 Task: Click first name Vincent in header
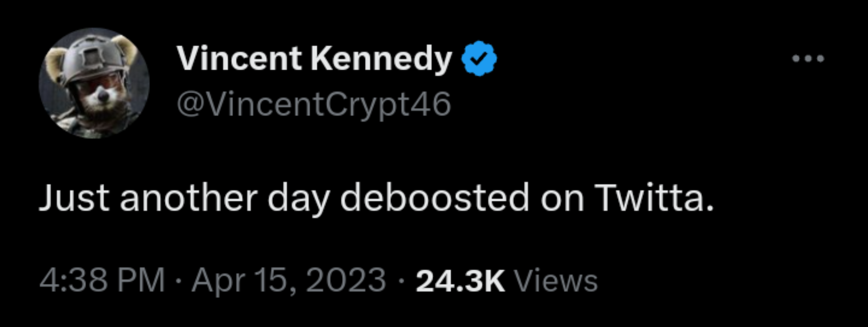(239, 58)
